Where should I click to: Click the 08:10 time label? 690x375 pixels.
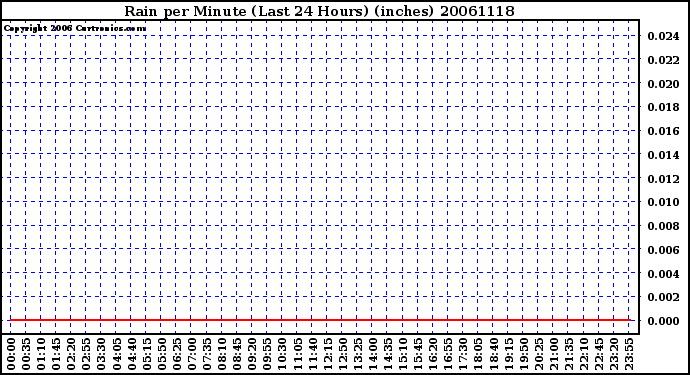pos(222,354)
